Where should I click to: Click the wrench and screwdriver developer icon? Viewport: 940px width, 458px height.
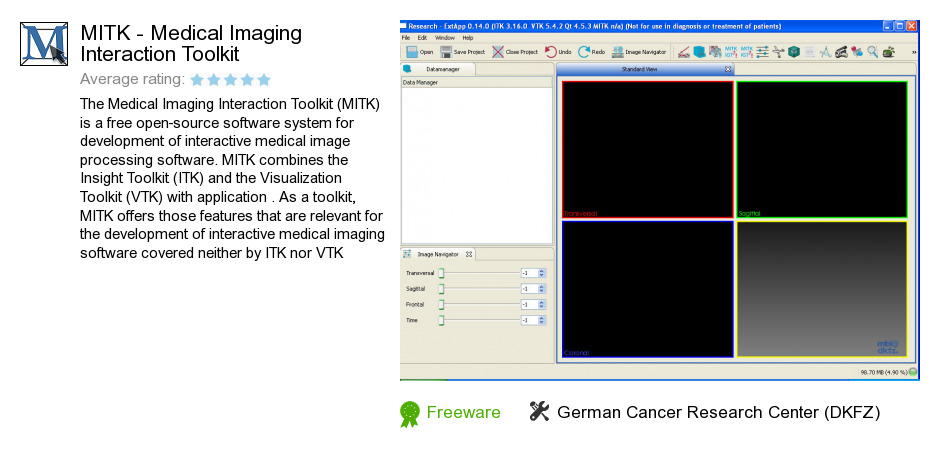(539, 411)
